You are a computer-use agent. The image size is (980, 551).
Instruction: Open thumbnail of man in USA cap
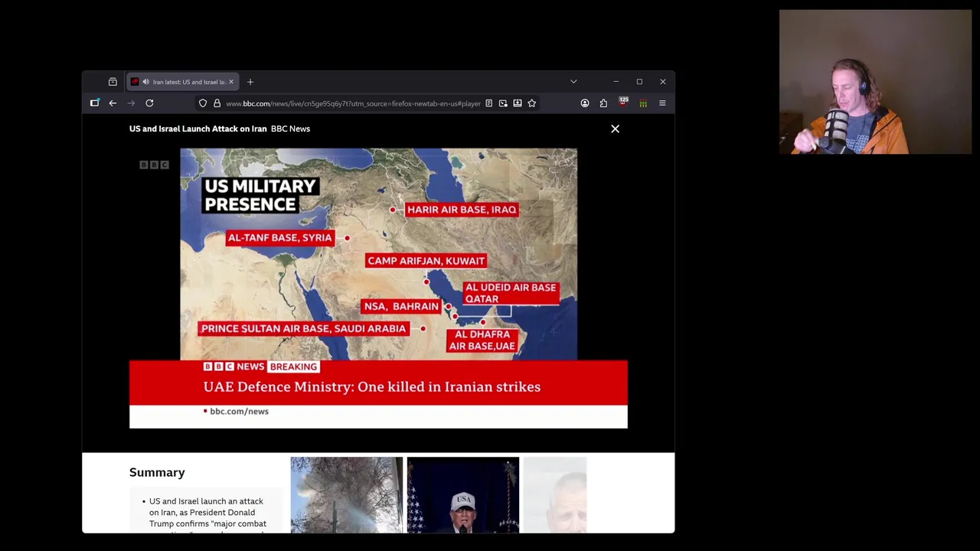tap(463, 494)
